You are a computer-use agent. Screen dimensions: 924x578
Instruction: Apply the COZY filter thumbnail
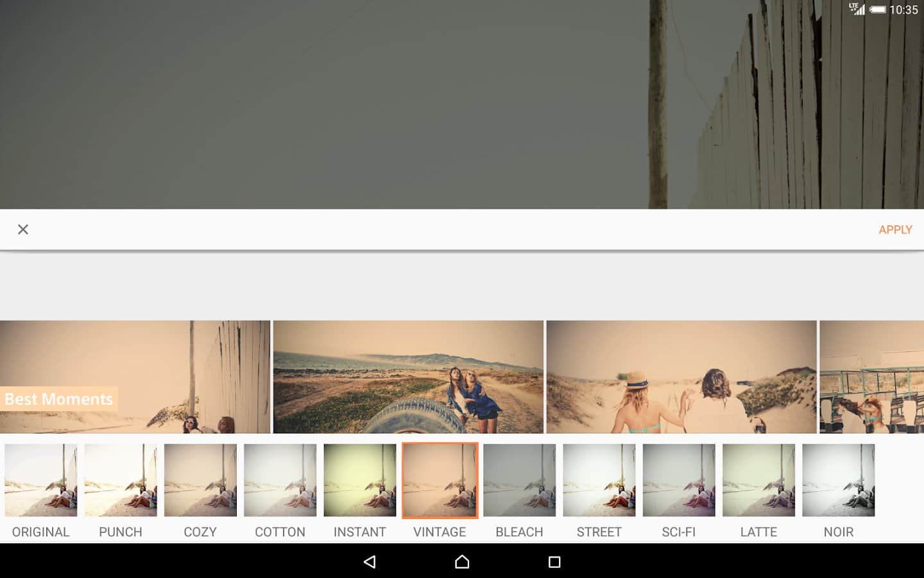coord(200,480)
